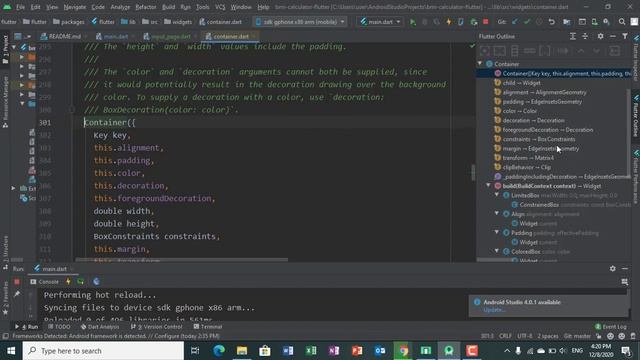Open the Refactor menu
640x360 pixels.
(146, 7)
